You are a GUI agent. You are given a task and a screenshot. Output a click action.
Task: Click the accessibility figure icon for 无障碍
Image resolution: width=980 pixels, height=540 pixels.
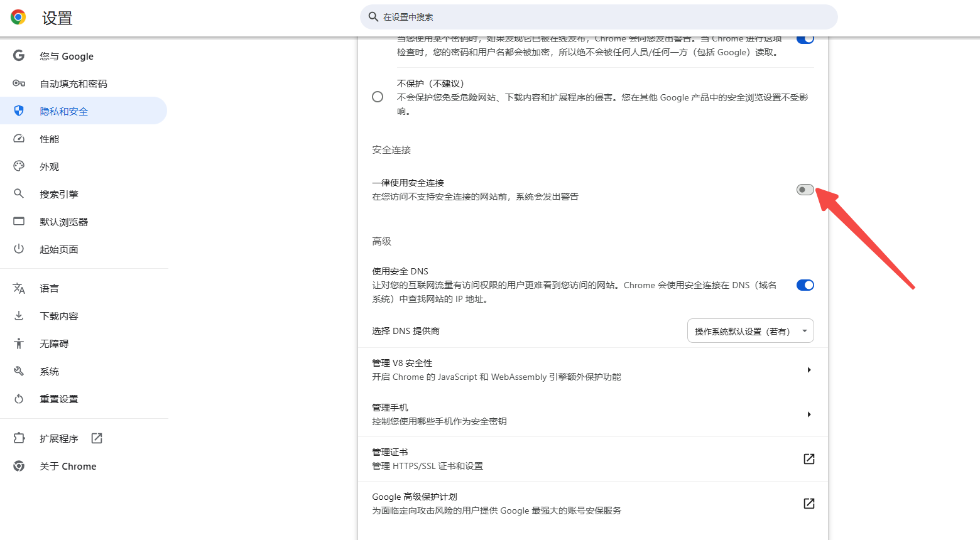click(x=19, y=343)
